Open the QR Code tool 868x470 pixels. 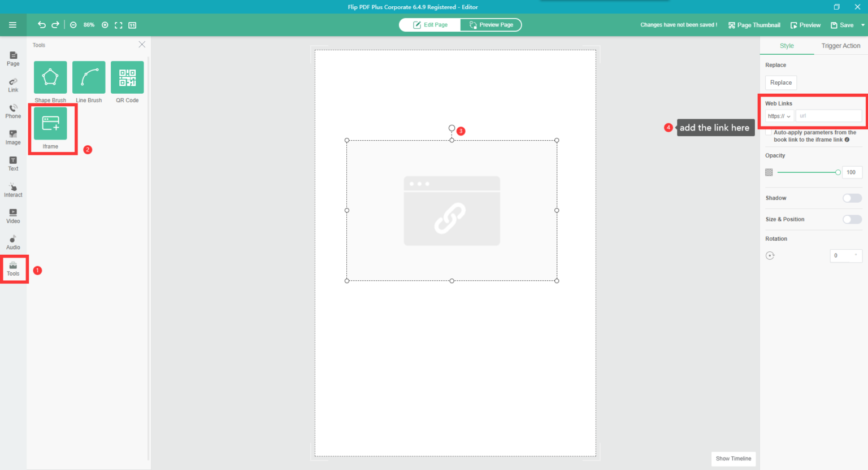coord(127,77)
